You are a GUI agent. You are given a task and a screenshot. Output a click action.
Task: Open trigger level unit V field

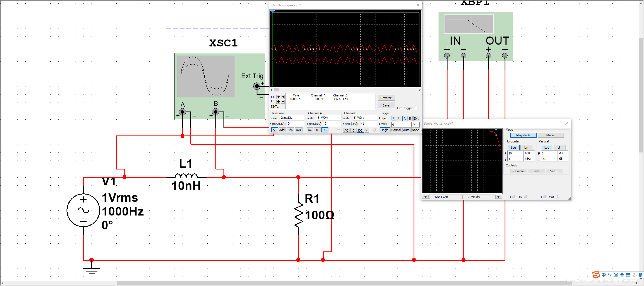(x=415, y=124)
